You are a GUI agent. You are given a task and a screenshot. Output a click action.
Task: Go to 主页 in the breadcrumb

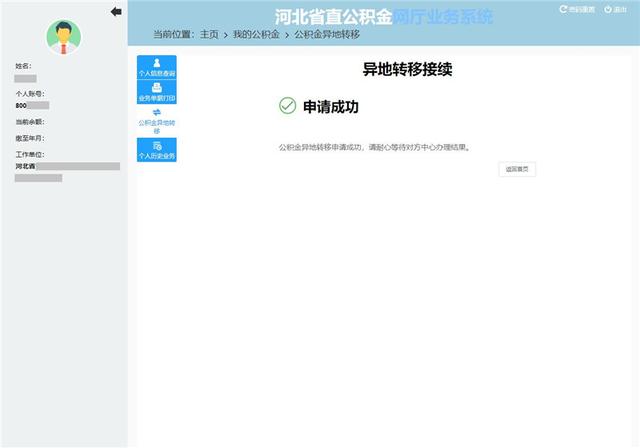coord(208,35)
